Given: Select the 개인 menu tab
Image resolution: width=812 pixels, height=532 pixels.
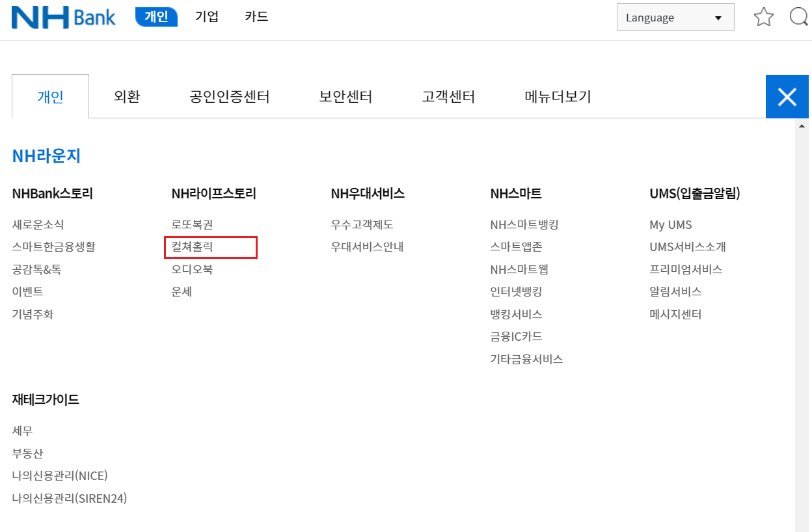Looking at the screenshot, I should (x=50, y=97).
